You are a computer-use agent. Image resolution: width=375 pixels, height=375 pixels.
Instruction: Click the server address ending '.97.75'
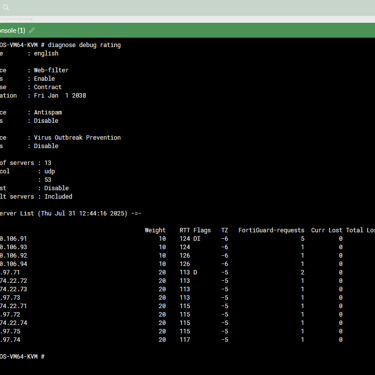[10, 331]
